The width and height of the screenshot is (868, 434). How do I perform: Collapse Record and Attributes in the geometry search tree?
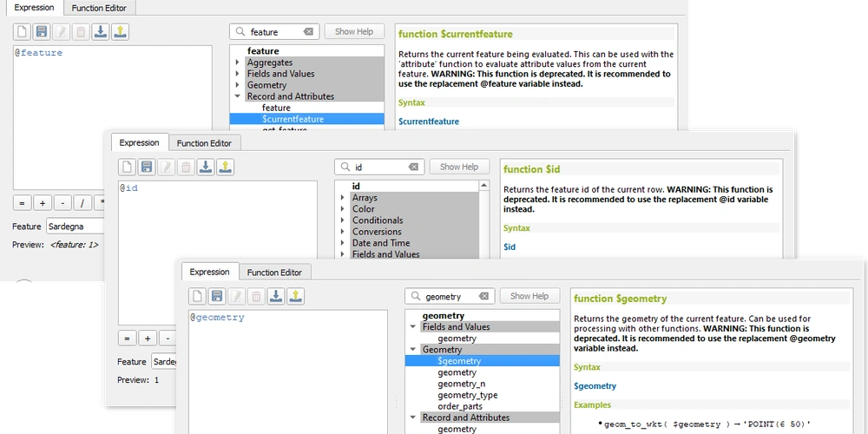tap(413, 418)
